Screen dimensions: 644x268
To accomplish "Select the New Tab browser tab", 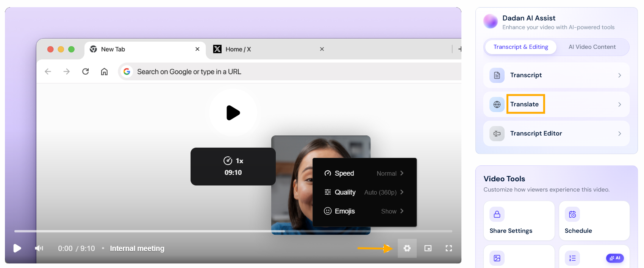I will [145, 49].
